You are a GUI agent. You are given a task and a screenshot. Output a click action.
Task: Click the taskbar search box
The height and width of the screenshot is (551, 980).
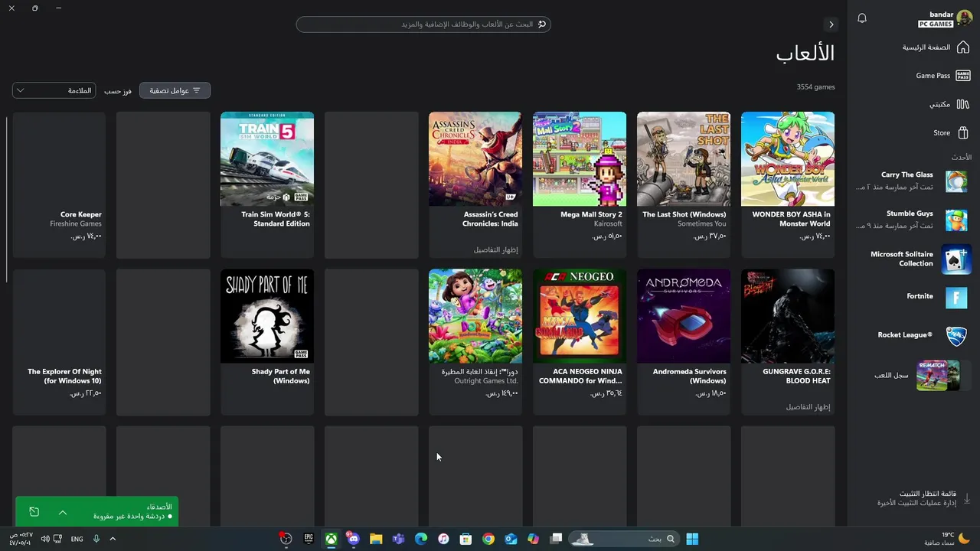pos(626,539)
